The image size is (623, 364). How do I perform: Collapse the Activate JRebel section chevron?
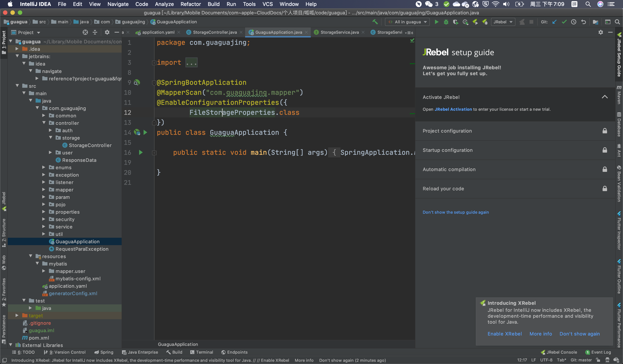coord(604,97)
